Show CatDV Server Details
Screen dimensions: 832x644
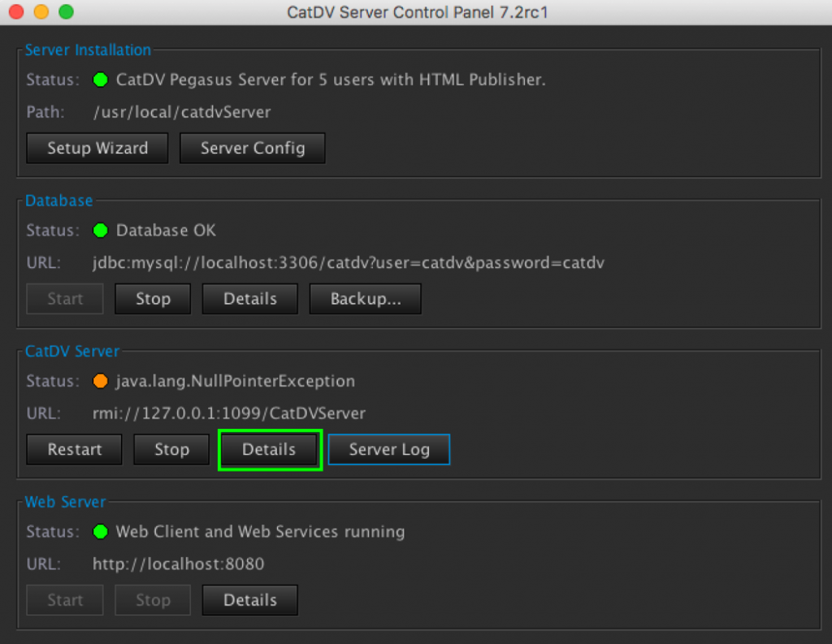point(269,449)
